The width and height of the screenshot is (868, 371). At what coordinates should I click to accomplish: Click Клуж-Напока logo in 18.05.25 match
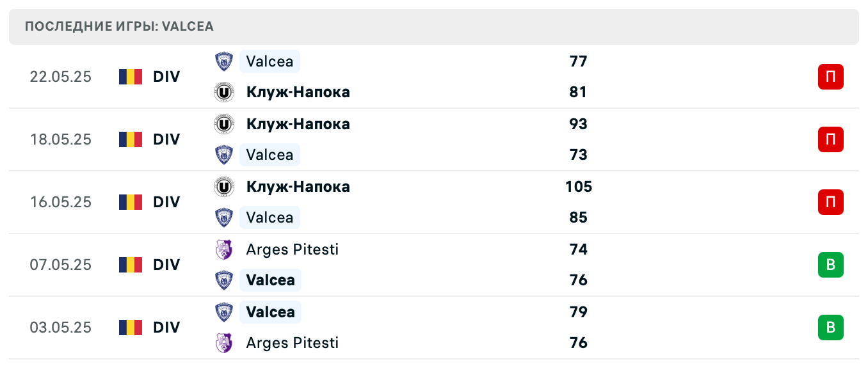tap(223, 123)
